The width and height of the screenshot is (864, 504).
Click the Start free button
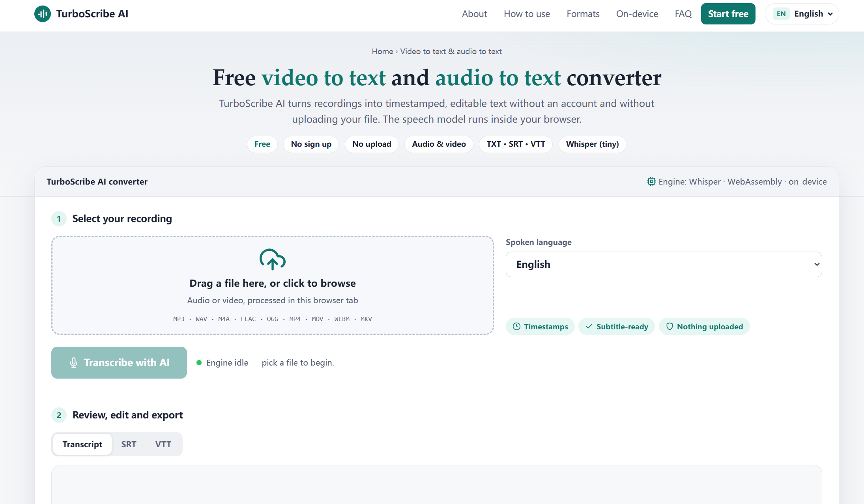(728, 14)
